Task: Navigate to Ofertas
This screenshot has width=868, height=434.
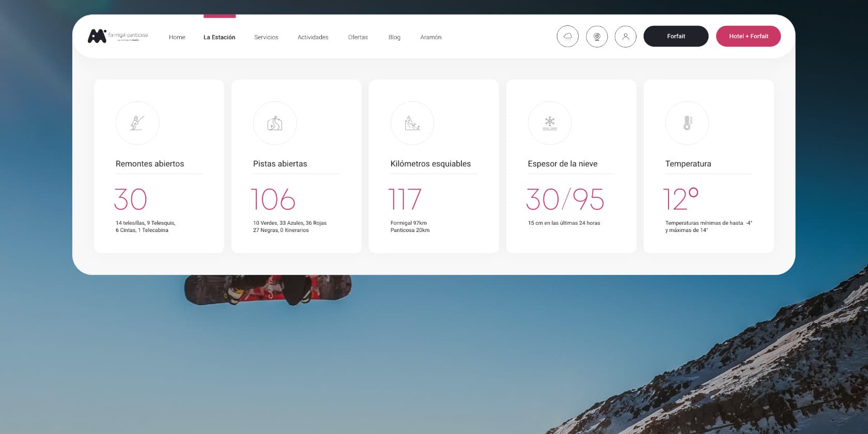Action: click(358, 37)
